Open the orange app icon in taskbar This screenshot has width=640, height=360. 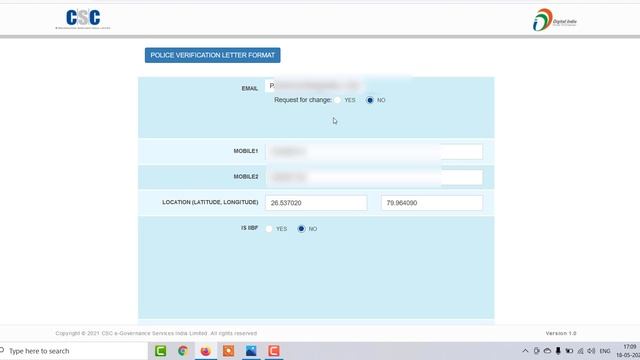[229, 351]
